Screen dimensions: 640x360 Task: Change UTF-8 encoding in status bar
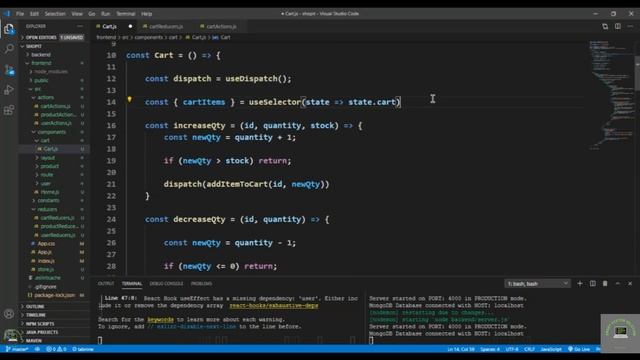pos(512,349)
